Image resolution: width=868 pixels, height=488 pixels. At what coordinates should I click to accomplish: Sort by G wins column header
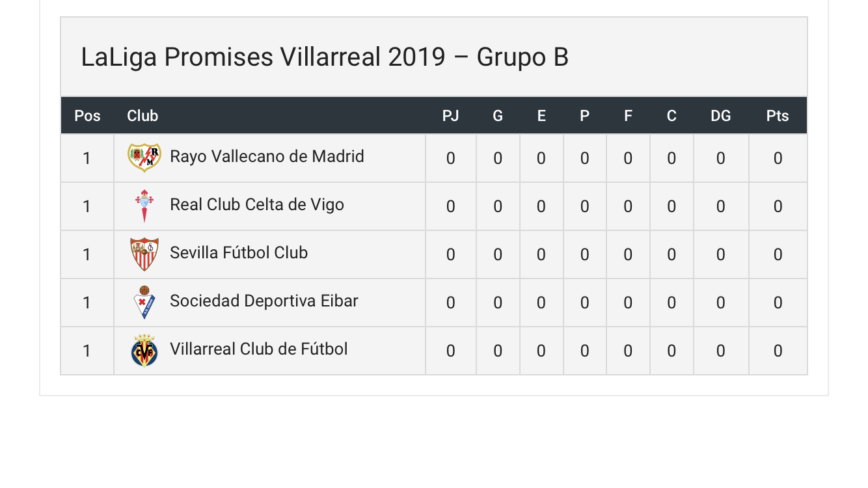click(498, 116)
